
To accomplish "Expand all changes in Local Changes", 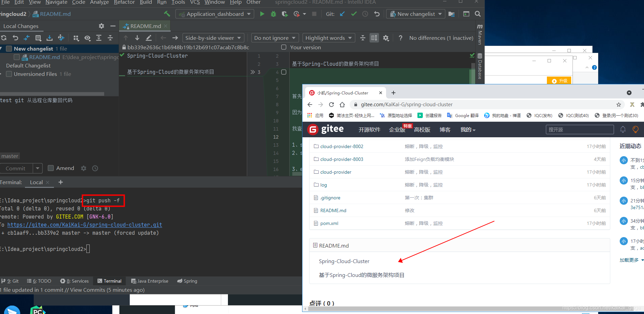I will pyautogui.click(x=99, y=38).
